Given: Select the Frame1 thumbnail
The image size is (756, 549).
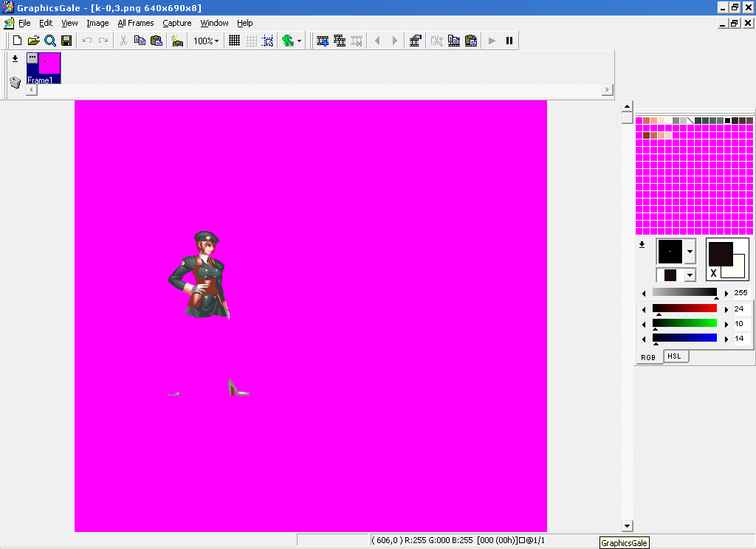Looking at the screenshot, I should [x=49, y=63].
